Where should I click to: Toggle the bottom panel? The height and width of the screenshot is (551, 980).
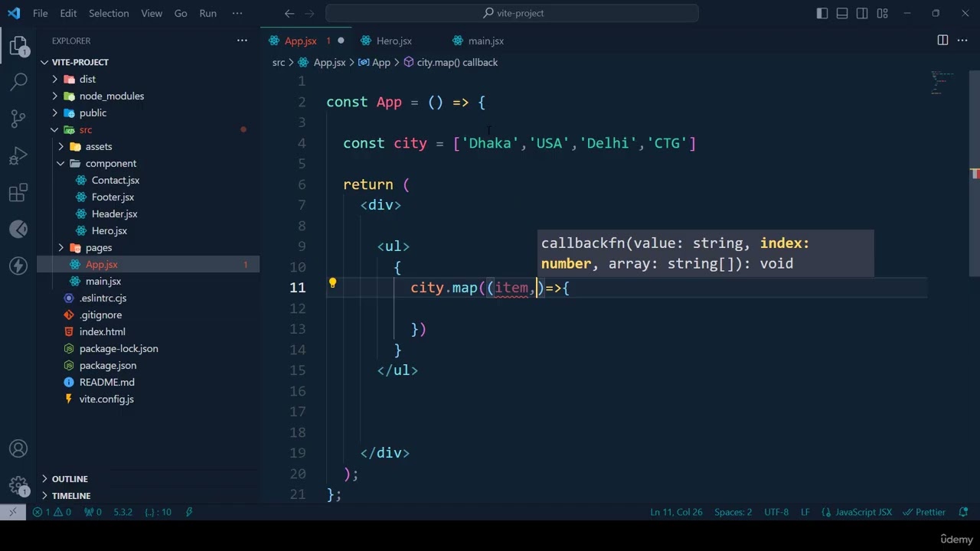pos(842,13)
